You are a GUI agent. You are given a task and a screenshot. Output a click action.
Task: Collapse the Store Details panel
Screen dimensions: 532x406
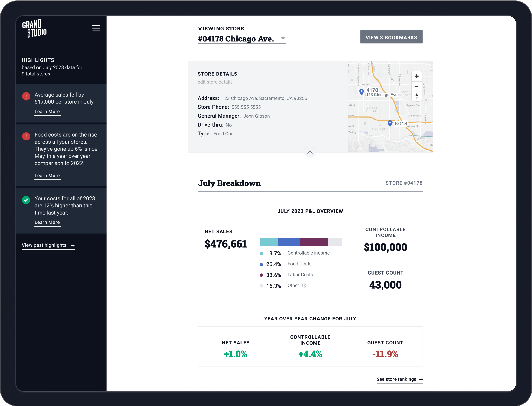(x=310, y=152)
